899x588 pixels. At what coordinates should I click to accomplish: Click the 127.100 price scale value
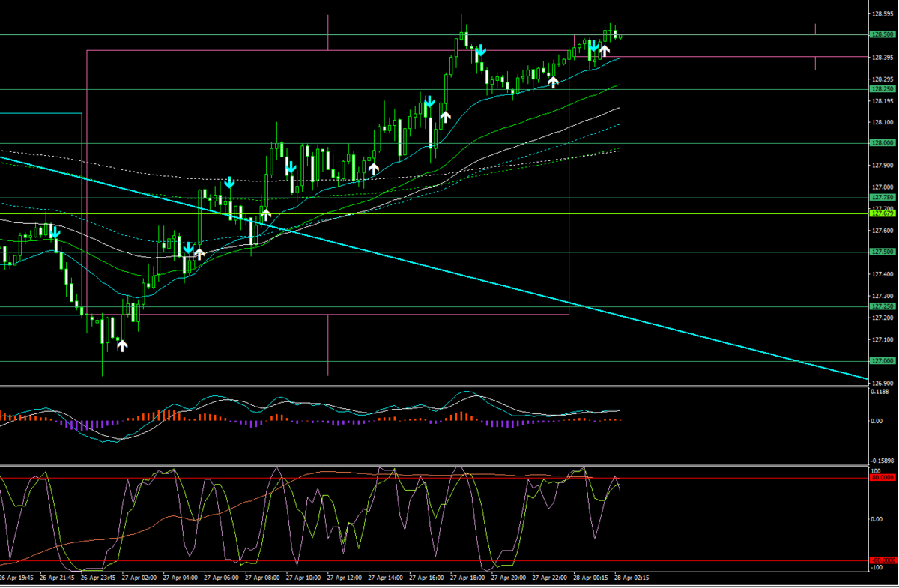click(x=883, y=340)
